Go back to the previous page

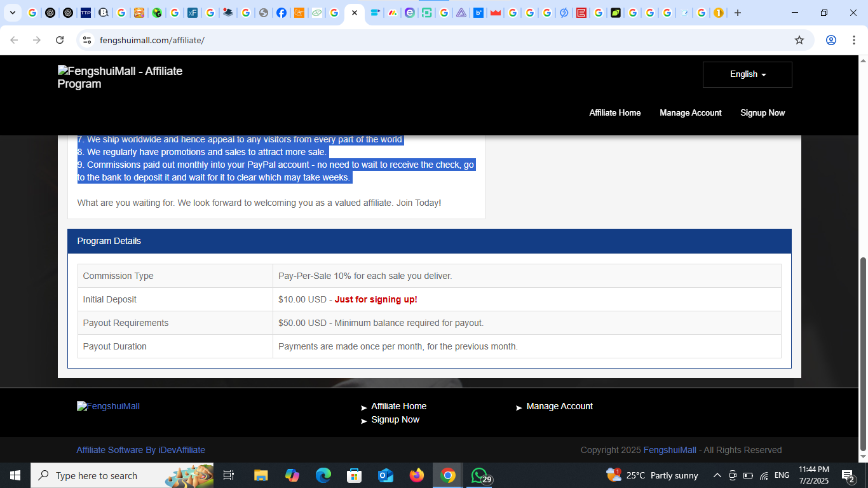(14, 40)
